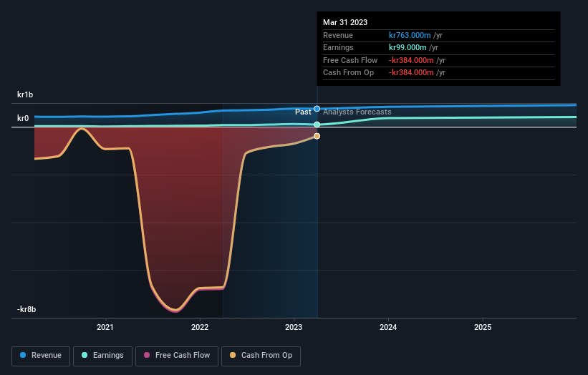Screen dimensions: 588x375
Task: Click the 2023 x-axis label
Action: click(294, 327)
